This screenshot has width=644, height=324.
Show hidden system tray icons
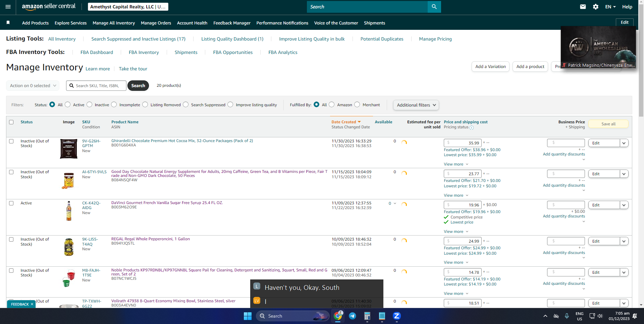pyautogui.click(x=545, y=316)
